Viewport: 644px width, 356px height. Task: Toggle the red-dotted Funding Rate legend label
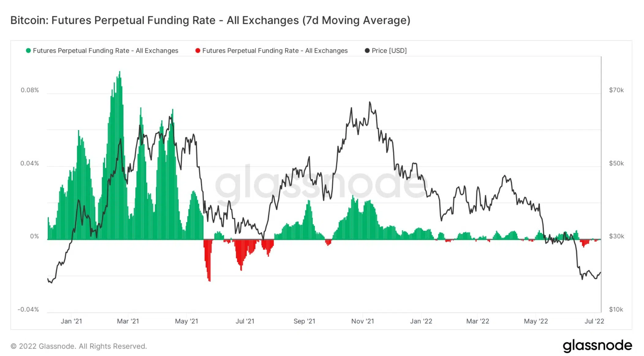(275, 51)
